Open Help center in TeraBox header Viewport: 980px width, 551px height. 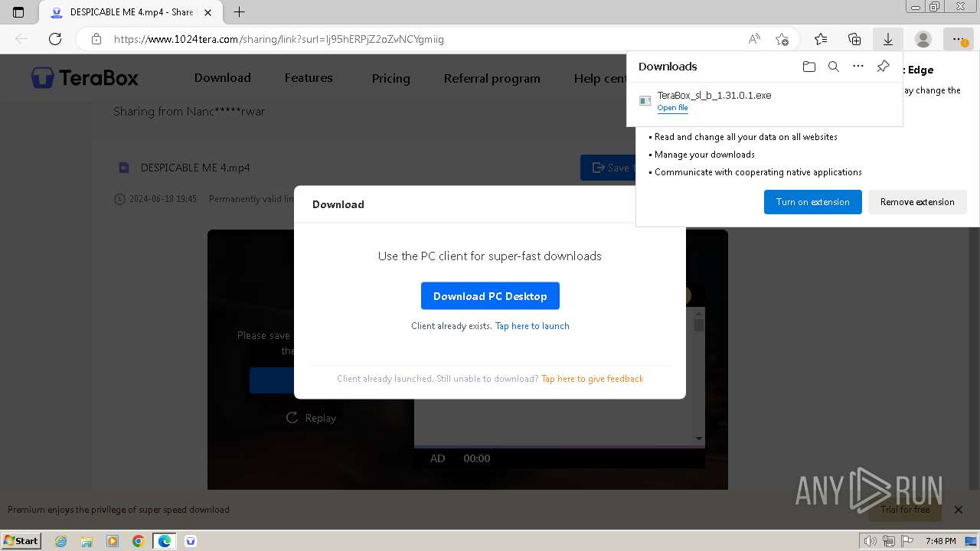tap(601, 78)
